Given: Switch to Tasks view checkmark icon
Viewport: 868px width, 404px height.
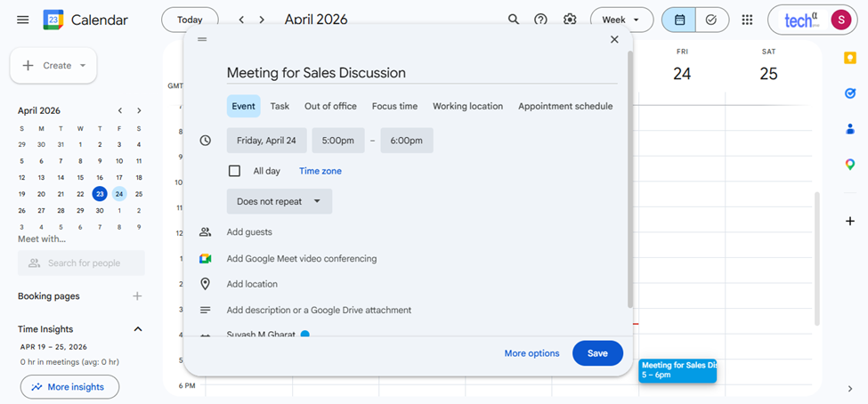Looking at the screenshot, I should 712,20.
